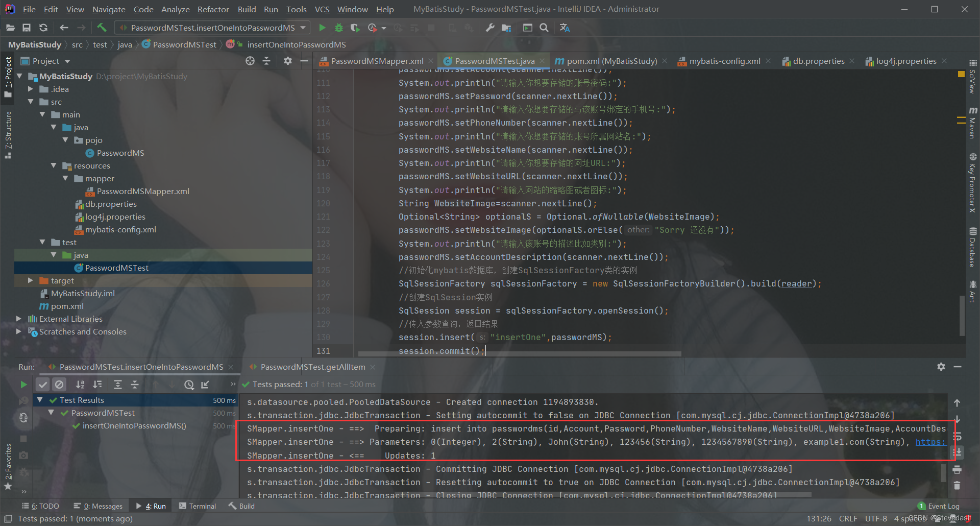Viewport: 980px width, 526px height.
Task: Clear console output with trash icon
Action: point(957,486)
